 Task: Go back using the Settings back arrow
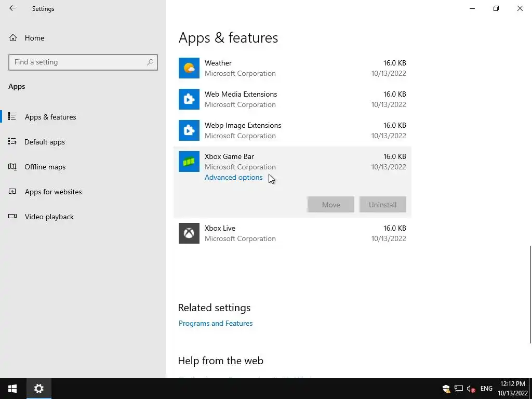12,8
